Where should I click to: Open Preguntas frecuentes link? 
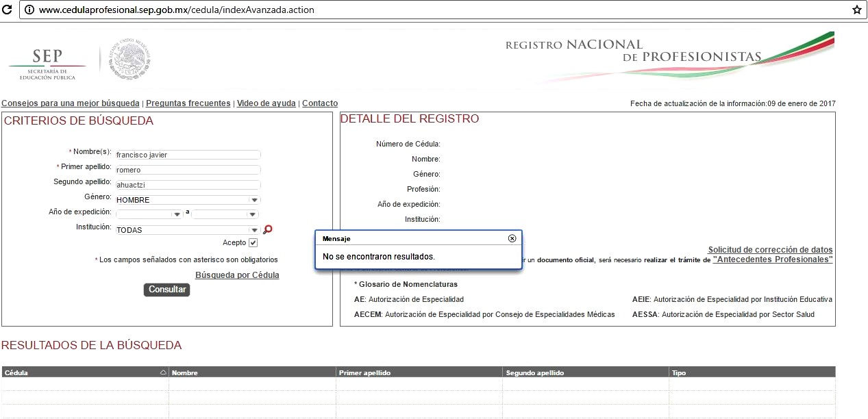click(x=188, y=103)
